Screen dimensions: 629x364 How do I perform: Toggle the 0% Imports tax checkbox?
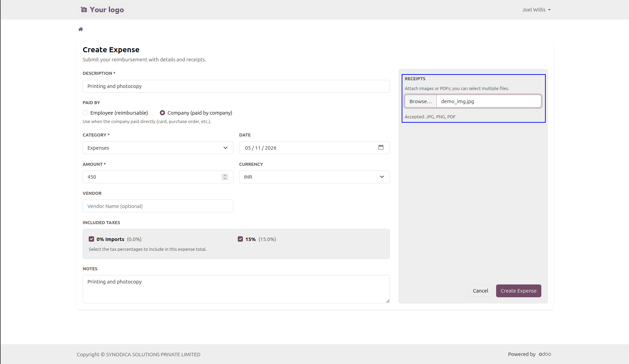91,239
